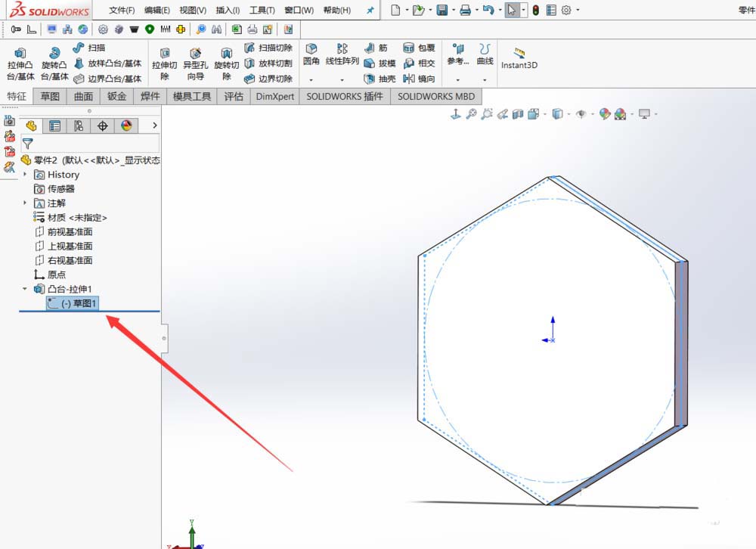
Task: Switch to the 草图 (Sketch) tab
Action: pyautogui.click(x=50, y=96)
